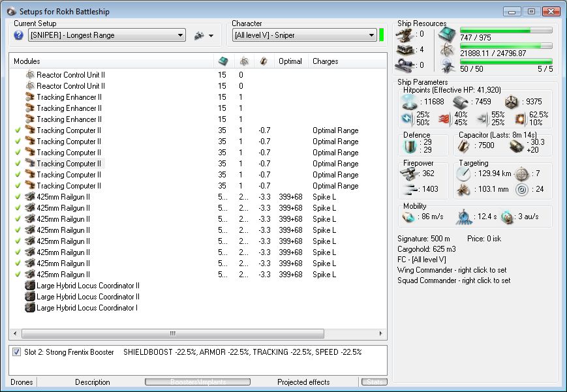Open the Current Setup dropdown list

tap(180, 35)
